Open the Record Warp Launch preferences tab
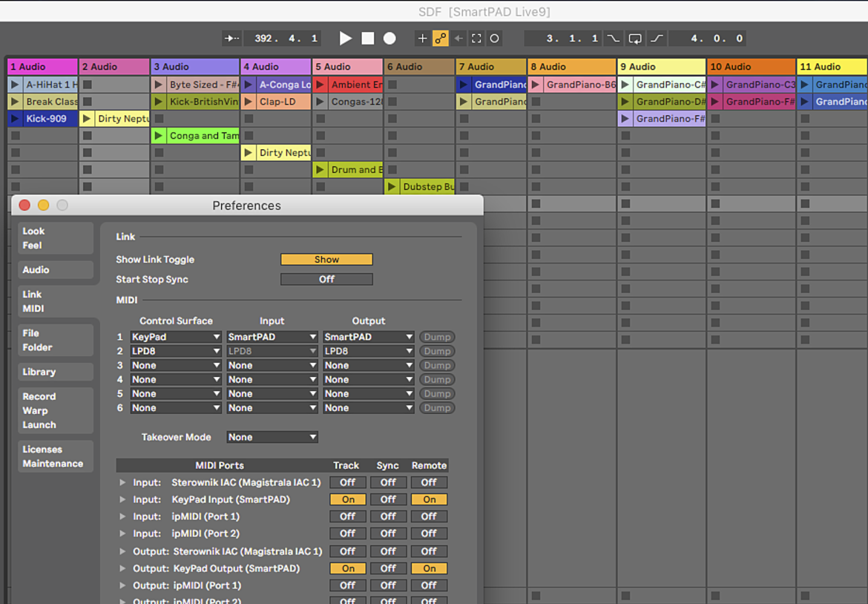Image resolution: width=868 pixels, height=604 pixels. pyautogui.click(x=56, y=410)
